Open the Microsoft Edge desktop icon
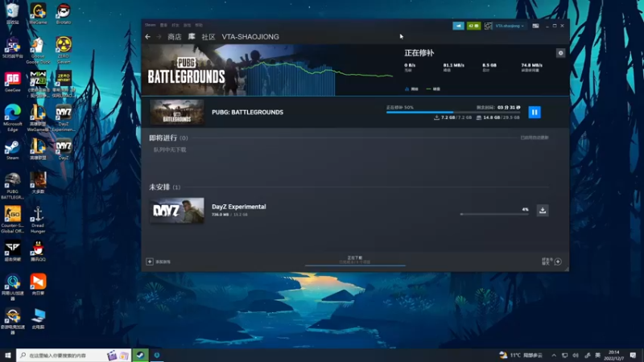644x362 pixels. tap(12, 117)
